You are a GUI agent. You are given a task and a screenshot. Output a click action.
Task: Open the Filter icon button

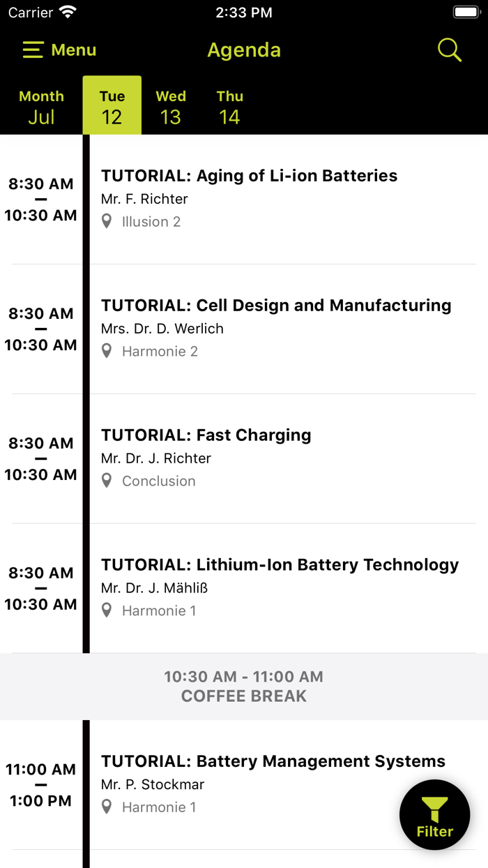(x=434, y=815)
